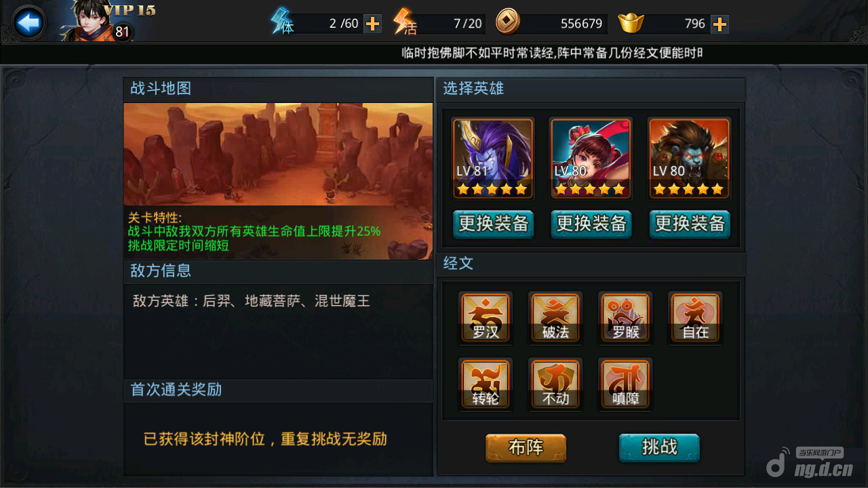Choose the brown beast LV 80 hero

coord(689,159)
